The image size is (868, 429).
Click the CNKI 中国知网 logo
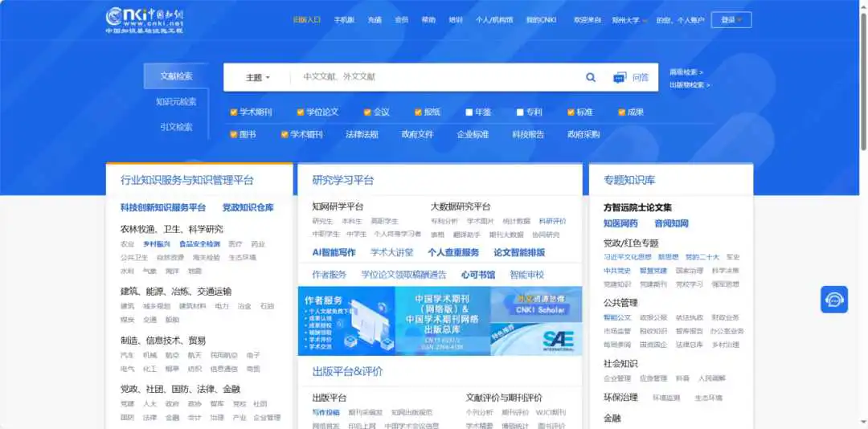click(145, 20)
